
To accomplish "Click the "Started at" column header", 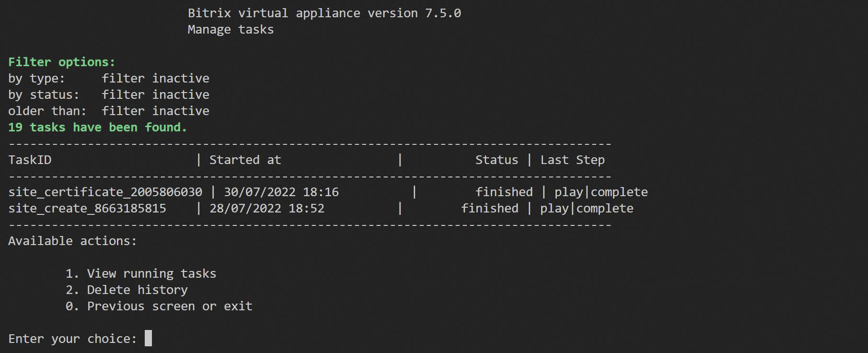I will pos(245,160).
